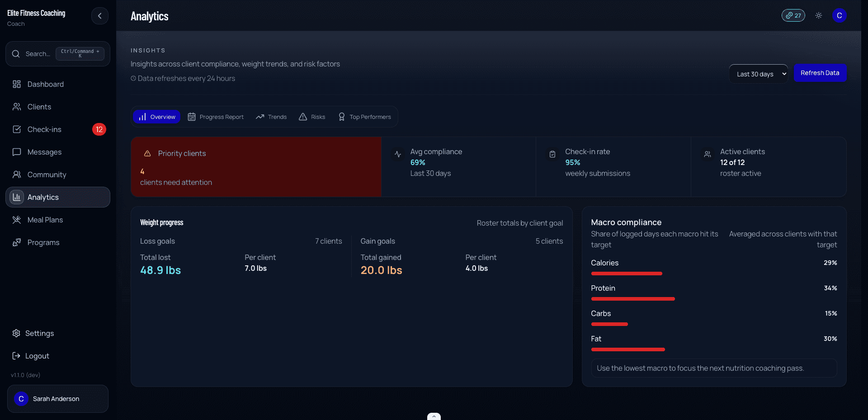
Task: Click the Dashboard grid icon
Action: click(17, 84)
